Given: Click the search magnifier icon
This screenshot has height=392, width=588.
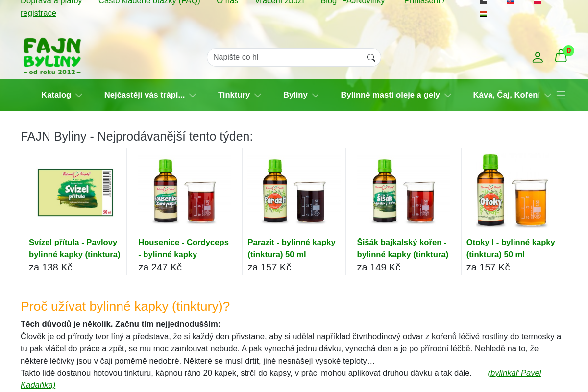Looking at the screenshot, I should tap(371, 58).
